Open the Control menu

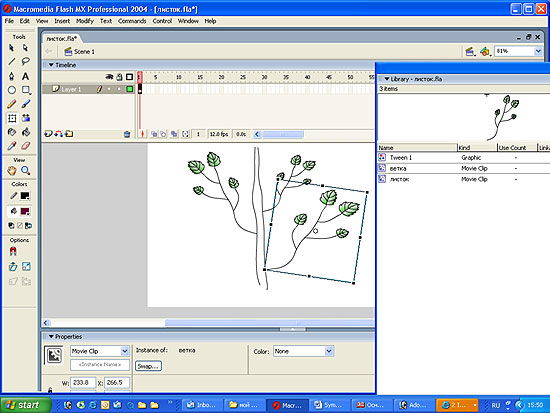pos(162,21)
